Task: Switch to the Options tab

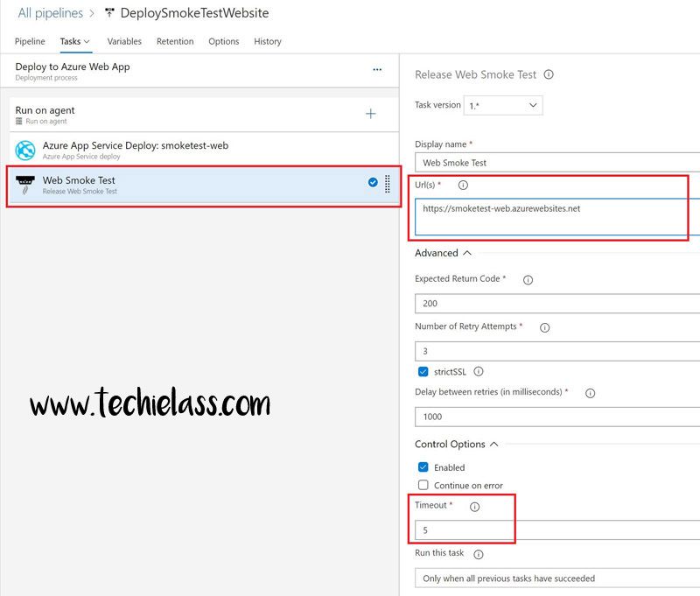Action: 224,41
